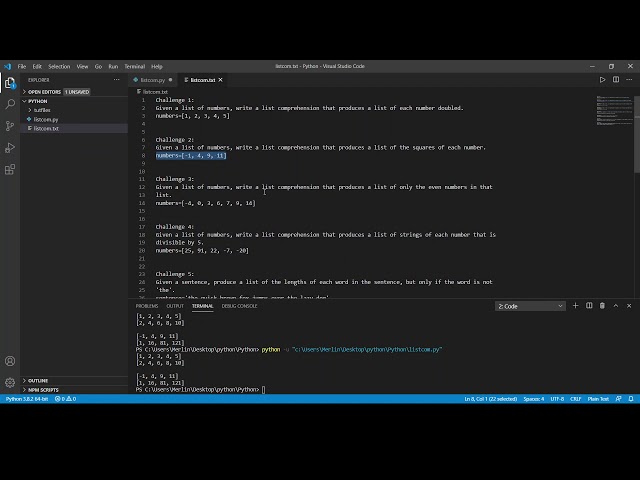Open the Accounts menu icon
Image resolution: width=640 pixels, height=480 pixels.
pyautogui.click(x=10, y=361)
